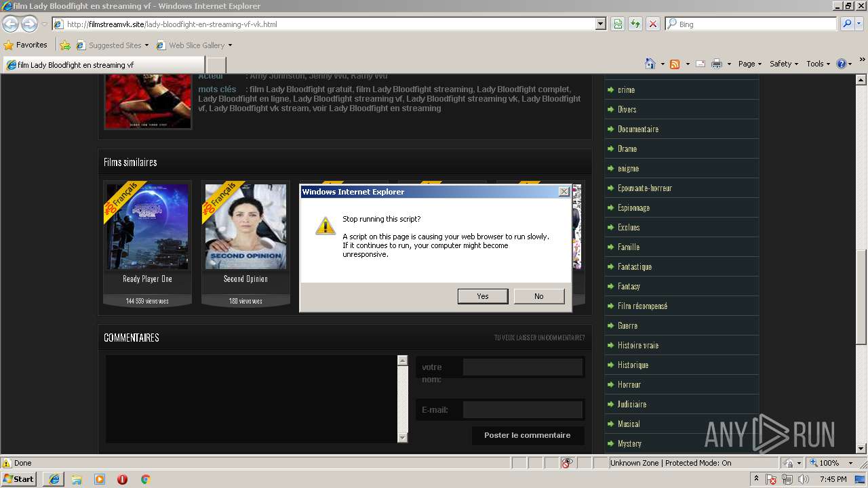This screenshot has height=488, width=868.
Task: Open the Drame category link
Action: tap(627, 148)
